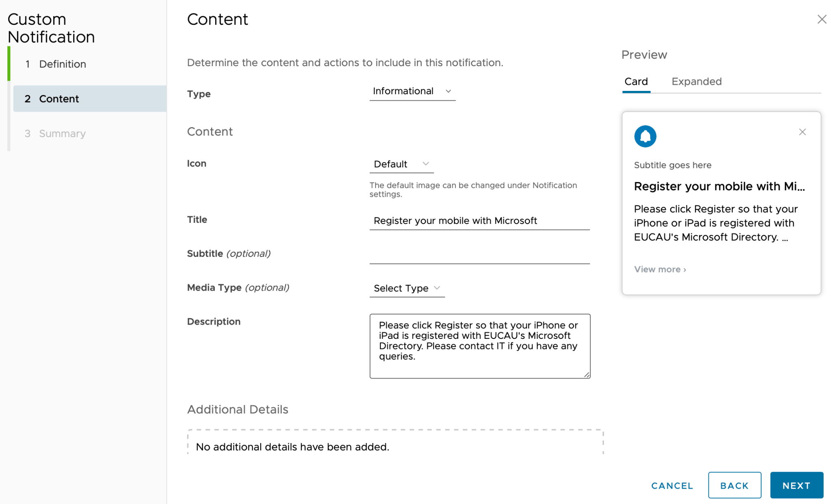The height and width of the screenshot is (504, 831).
Task: Switch to the Expanded preview tab
Action: tap(696, 81)
